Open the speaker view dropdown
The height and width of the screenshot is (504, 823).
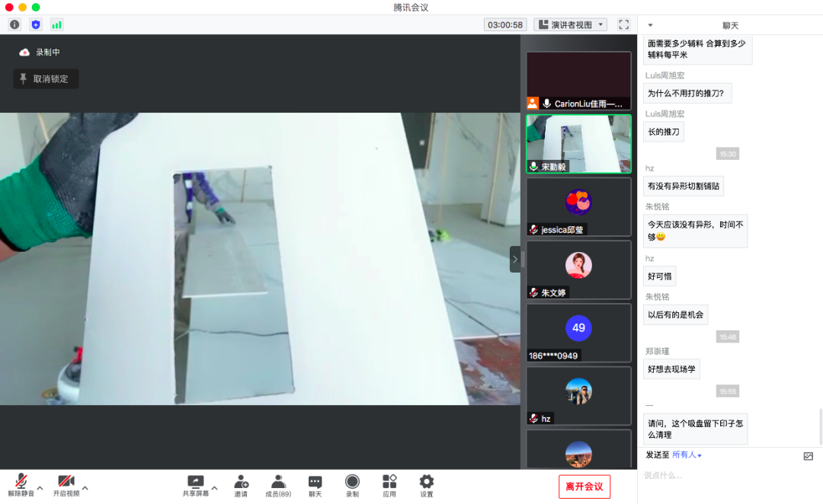pyautogui.click(x=570, y=24)
